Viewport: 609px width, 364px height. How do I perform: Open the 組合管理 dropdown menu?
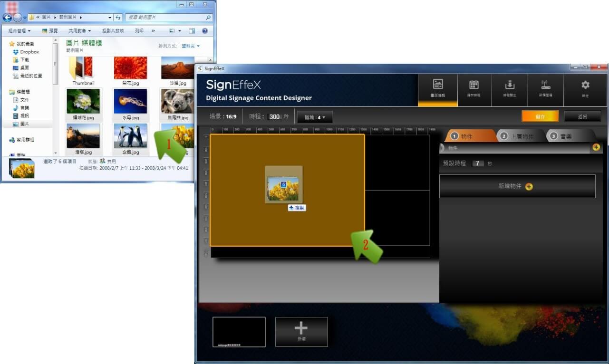click(x=19, y=31)
